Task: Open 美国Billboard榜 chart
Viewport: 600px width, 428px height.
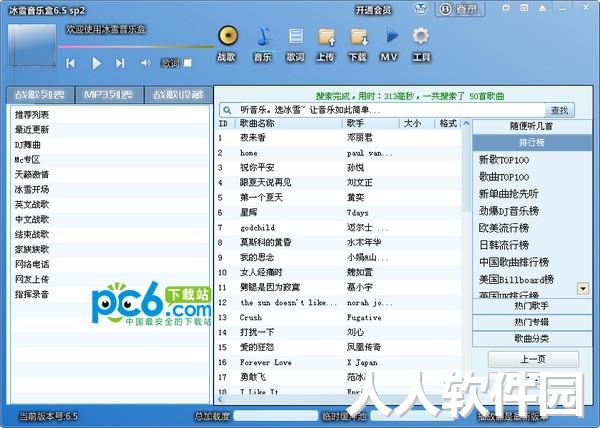Action: (516, 279)
